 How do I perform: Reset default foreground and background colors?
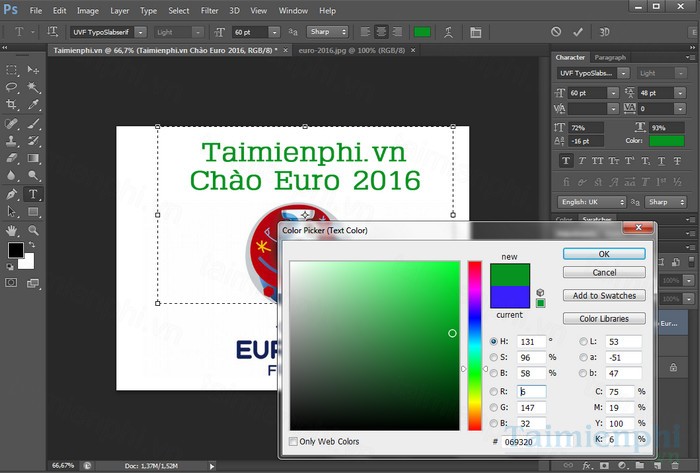coord(10,267)
